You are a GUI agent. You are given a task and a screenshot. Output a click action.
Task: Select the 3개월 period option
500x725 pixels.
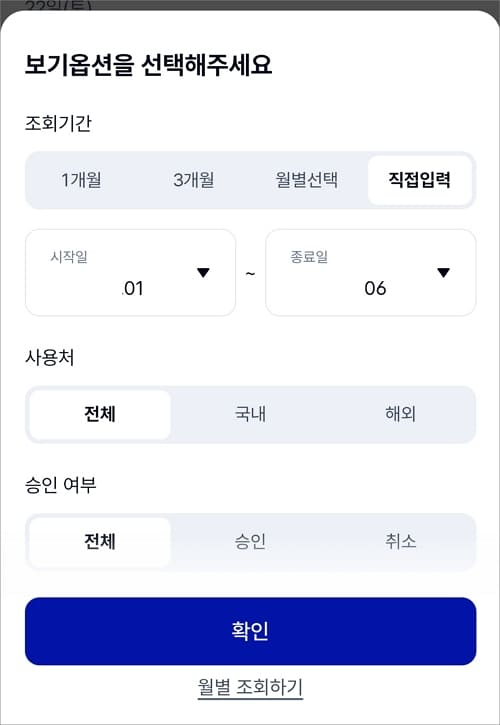(x=194, y=180)
